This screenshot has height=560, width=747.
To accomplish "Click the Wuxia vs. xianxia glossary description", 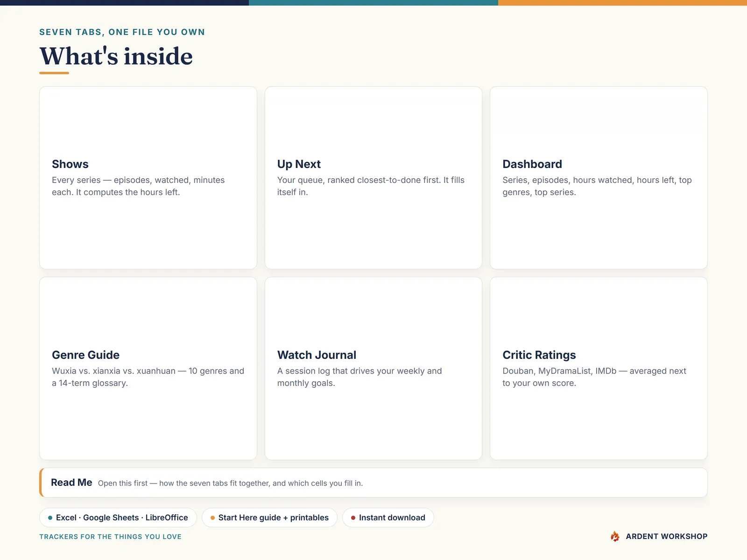I will (x=148, y=377).
